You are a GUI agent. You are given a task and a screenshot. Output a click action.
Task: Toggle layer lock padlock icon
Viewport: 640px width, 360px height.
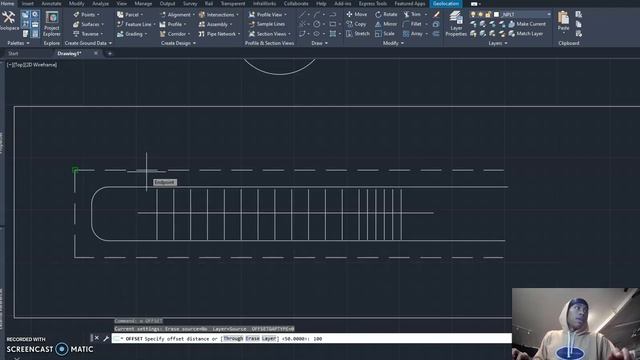488,14
